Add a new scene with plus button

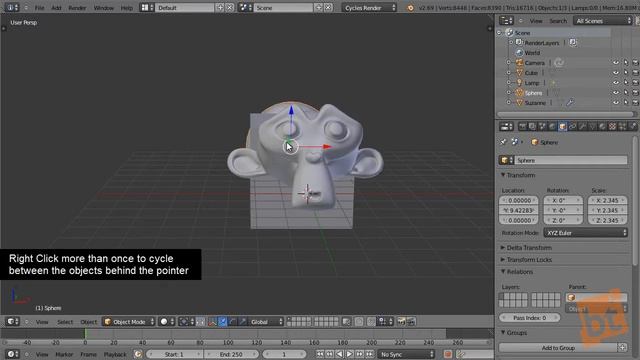319,8
